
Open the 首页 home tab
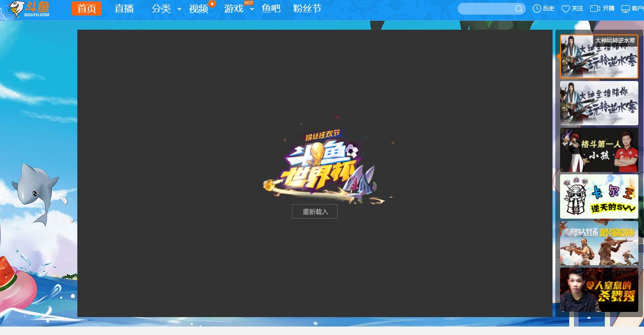87,8
